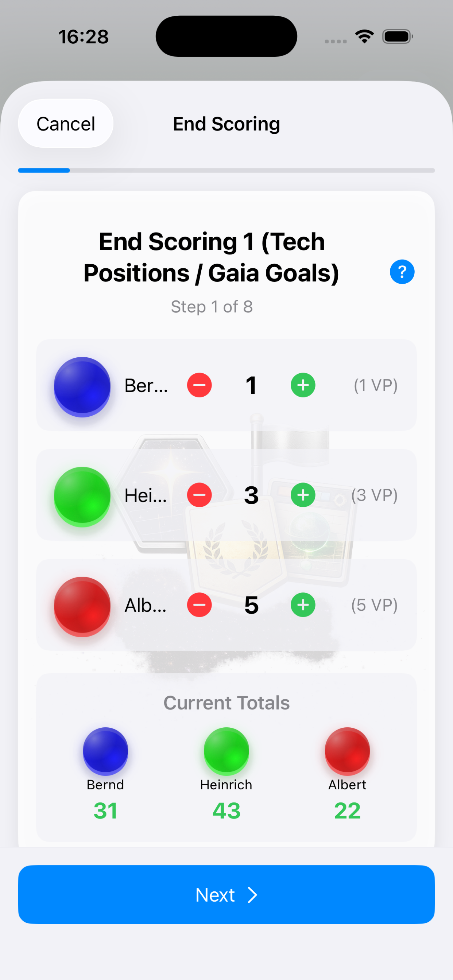The width and height of the screenshot is (453, 980).
Task: Select Albert's sphere in Current Totals
Action: [x=347, y=750]
